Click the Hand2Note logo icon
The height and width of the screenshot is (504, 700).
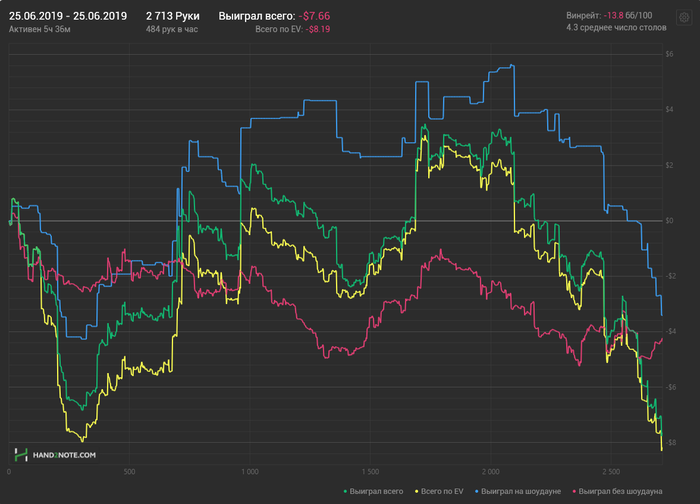point(19,454)
